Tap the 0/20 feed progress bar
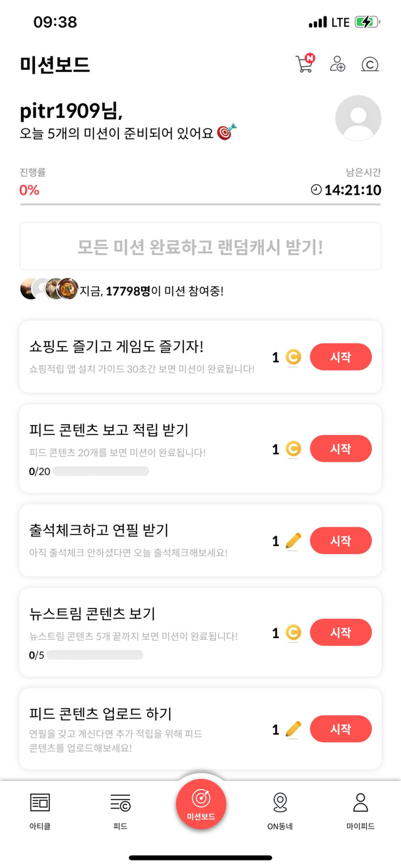Image resolution: width=401 pixels, height=868 pixels. pos(100,471)
